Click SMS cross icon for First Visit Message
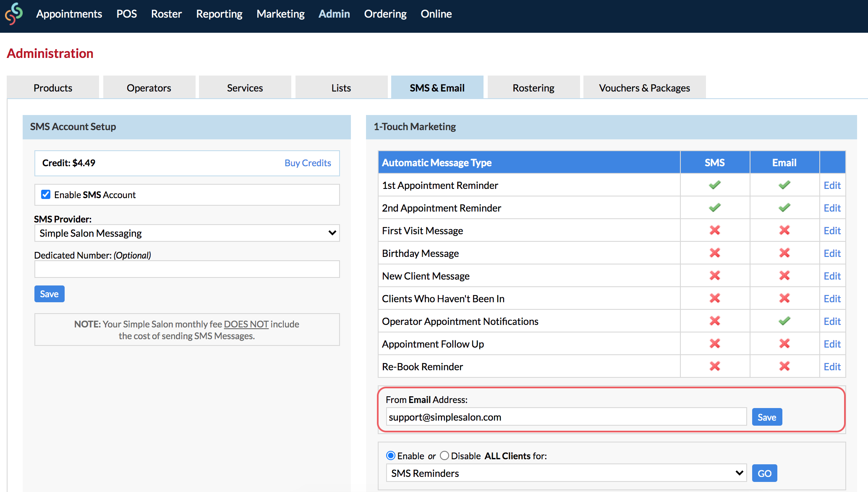 (x=715, y=230)
